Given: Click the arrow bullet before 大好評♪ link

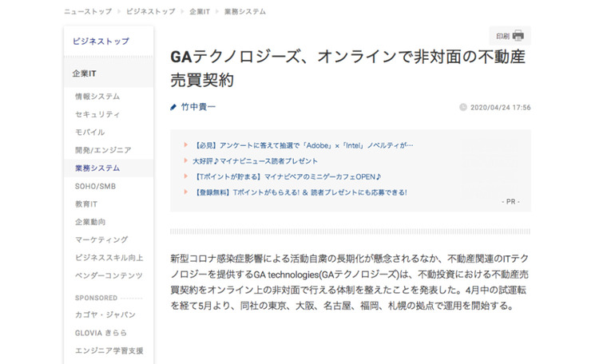Looking at the screenshot, I should 186,160.
